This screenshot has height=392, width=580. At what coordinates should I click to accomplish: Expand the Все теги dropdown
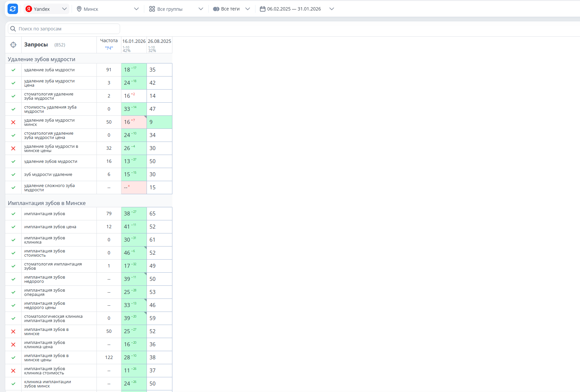click(x=231, y=9)
